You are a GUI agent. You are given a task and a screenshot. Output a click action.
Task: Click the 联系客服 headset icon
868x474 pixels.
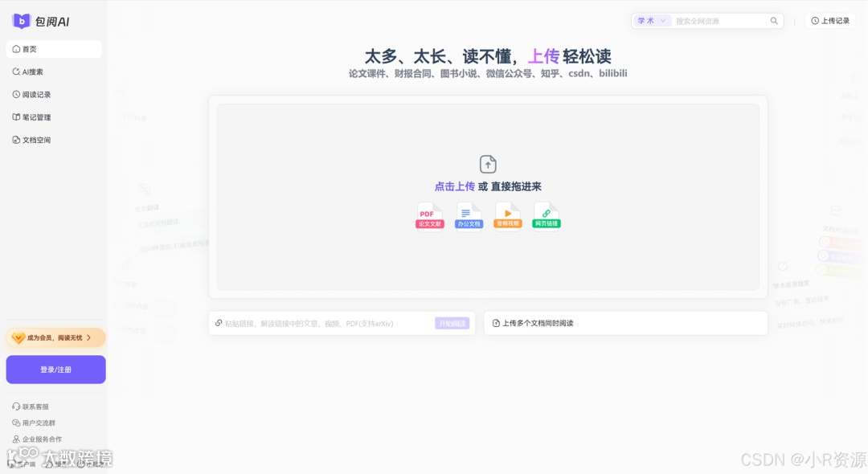(18, 407)
